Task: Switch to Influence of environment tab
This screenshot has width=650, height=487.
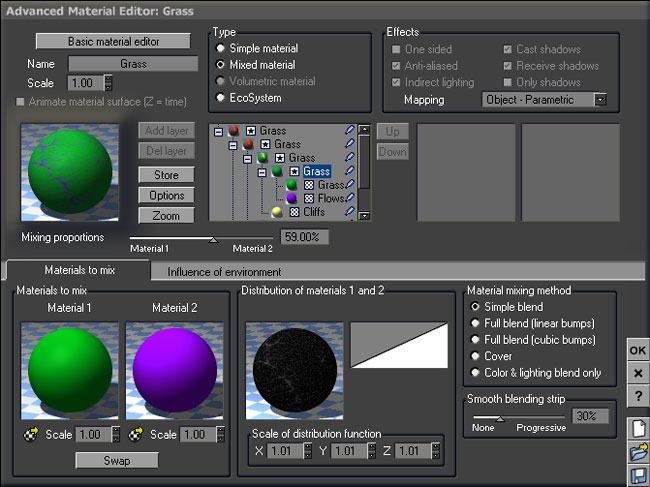Action: 224,271
